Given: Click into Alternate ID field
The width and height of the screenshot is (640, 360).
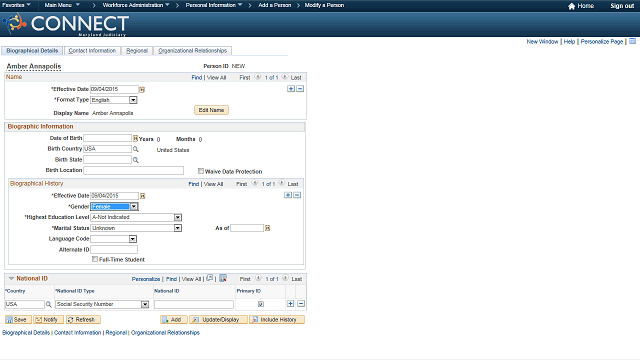Looking at the screenshot, I should pos(114,249).
